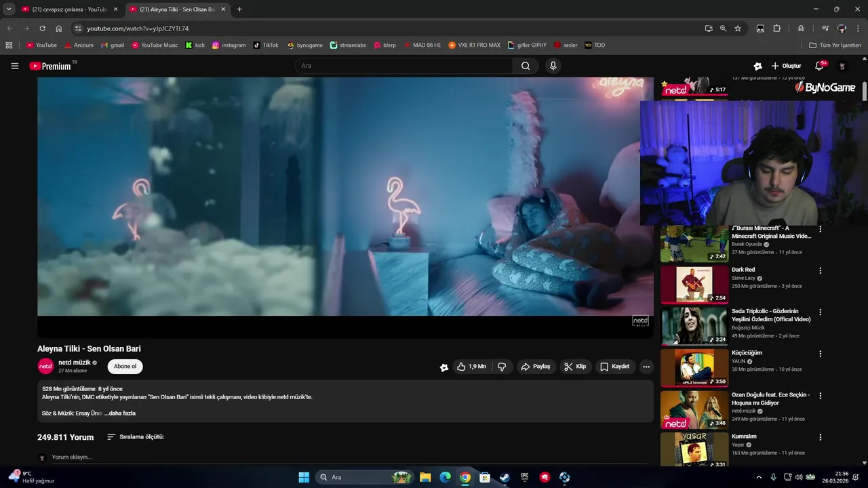Open the bookmarks-bar apps grid icon
The height and width of the screenshot is (488, 868).
[9, 45]
